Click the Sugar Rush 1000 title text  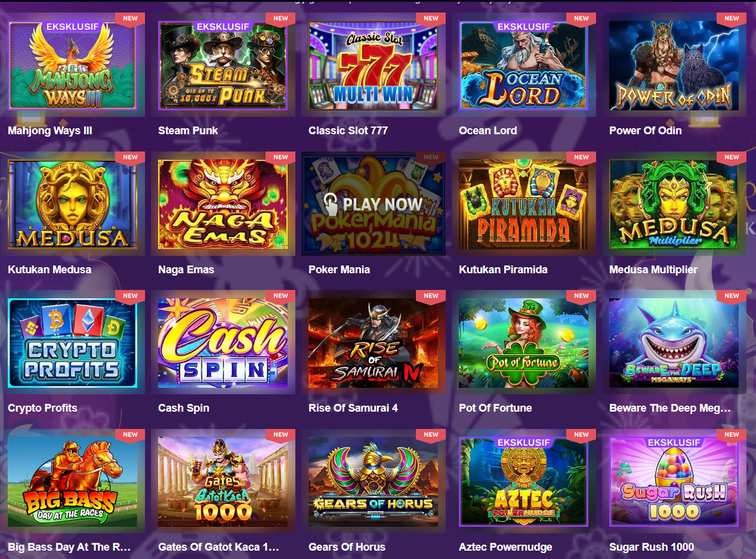pyautogui.click(x=652, y=547)
